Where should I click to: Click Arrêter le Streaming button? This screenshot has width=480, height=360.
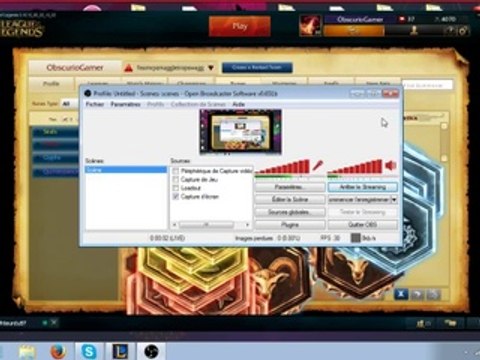363,187
